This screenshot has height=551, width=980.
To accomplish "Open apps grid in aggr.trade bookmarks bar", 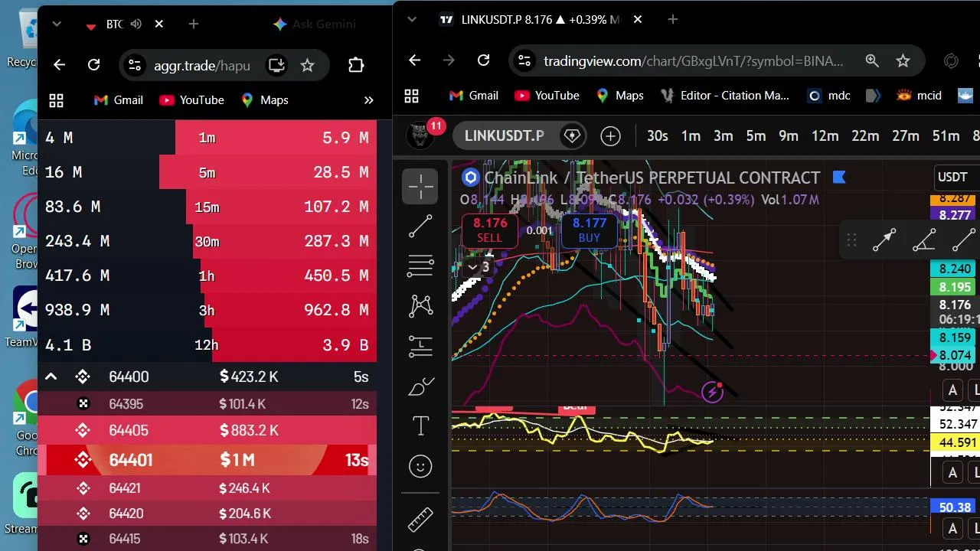I will click(56, 100).
